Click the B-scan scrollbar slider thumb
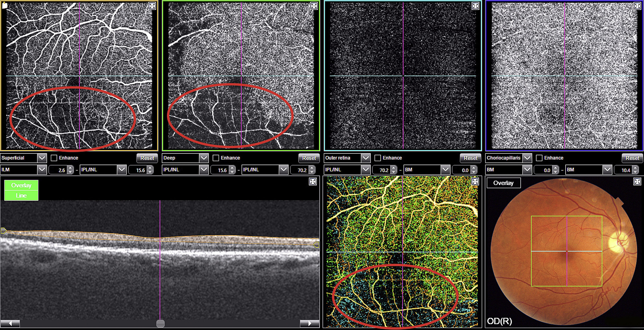 [160, 323]
